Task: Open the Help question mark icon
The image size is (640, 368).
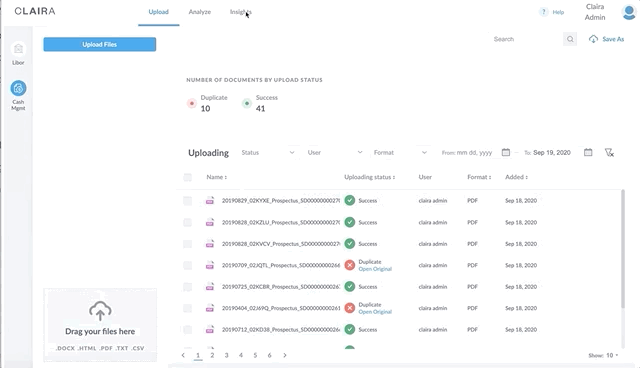Action: (543, 12)
